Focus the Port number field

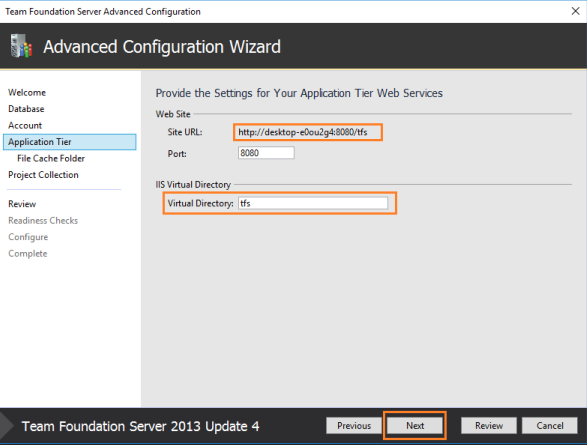(266, 153)
